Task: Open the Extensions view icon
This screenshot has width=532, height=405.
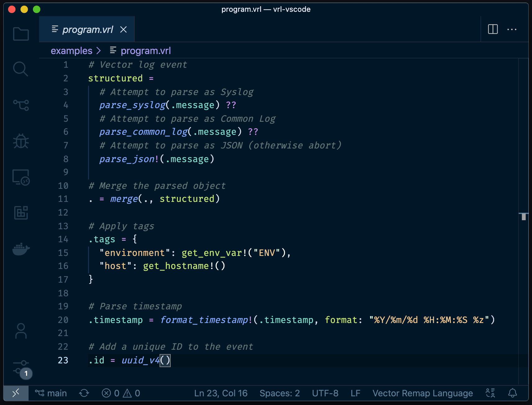Action: (x=21, y=213)
